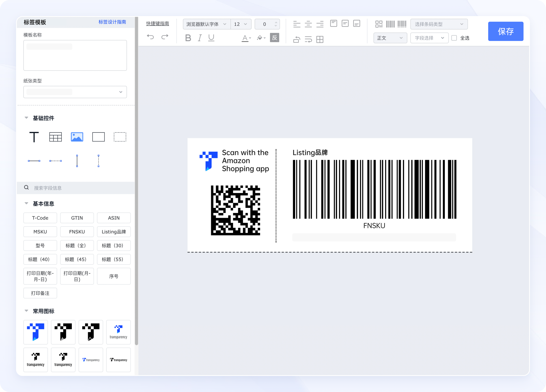Click the rotate icon in toolbar

tap(297, 39)
